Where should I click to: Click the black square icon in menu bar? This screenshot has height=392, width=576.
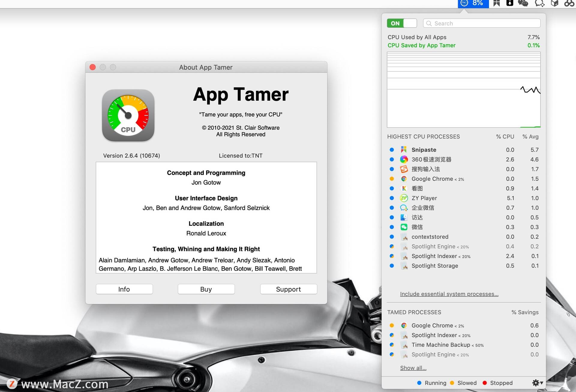pos(510,3)
